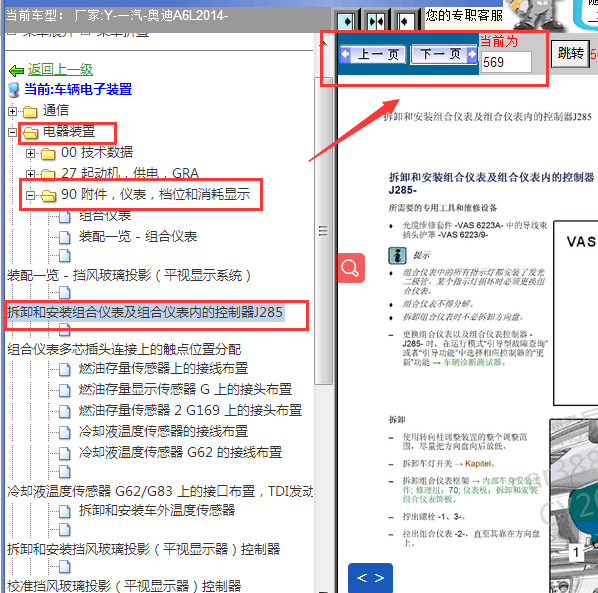The width and height of the screenshot is (598, 593).
Task: Click the 电器装置 open folder icon
Action: point(30,132)
